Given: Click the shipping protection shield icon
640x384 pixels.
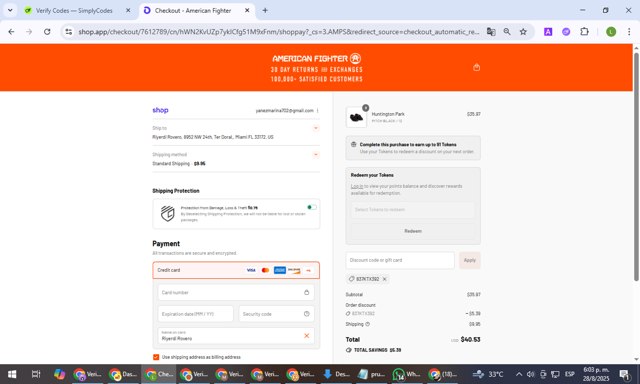Looking at the screenshot, I should (x=167, y=213).
